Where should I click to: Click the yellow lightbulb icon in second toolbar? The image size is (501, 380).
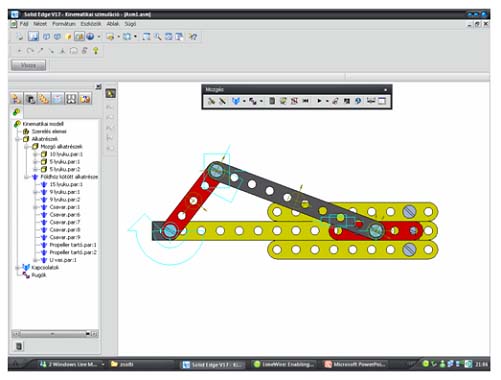(96, 51)
